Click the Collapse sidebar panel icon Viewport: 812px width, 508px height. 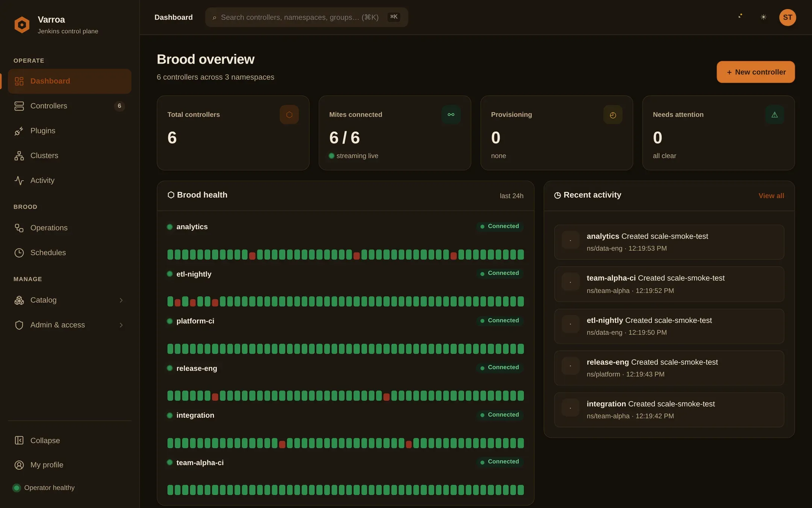click(19, 440)
